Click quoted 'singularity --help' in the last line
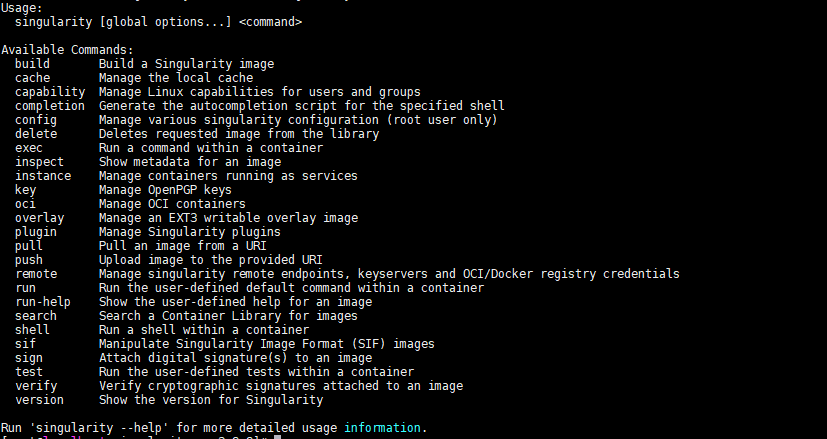Screen dimensions: 827x439 [99, 427]
